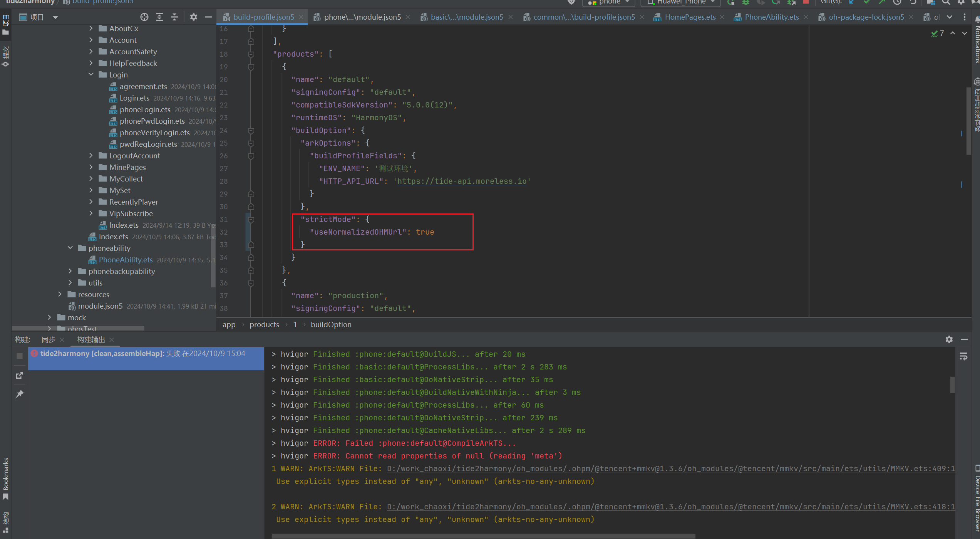The width and height of the screenshot is (980, 539).
Task: Open editor tab options three-dot menu
Action: pos(965,17)
